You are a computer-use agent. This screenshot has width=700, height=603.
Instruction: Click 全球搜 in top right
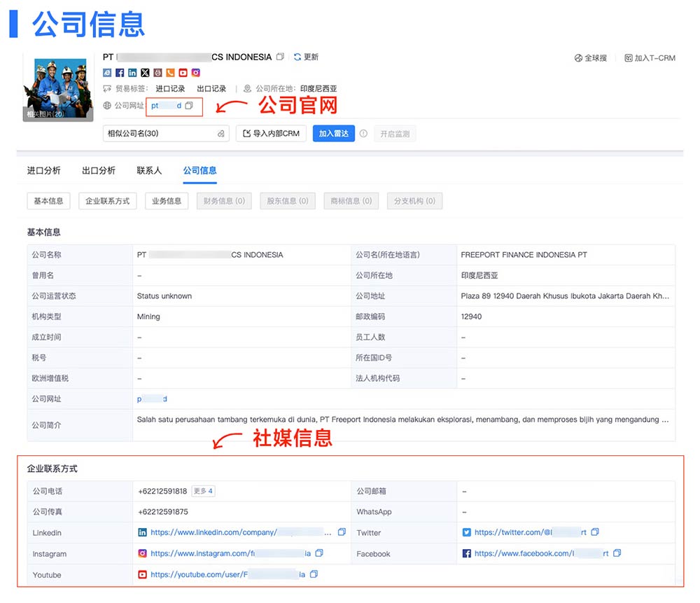[x=590, y=58]
